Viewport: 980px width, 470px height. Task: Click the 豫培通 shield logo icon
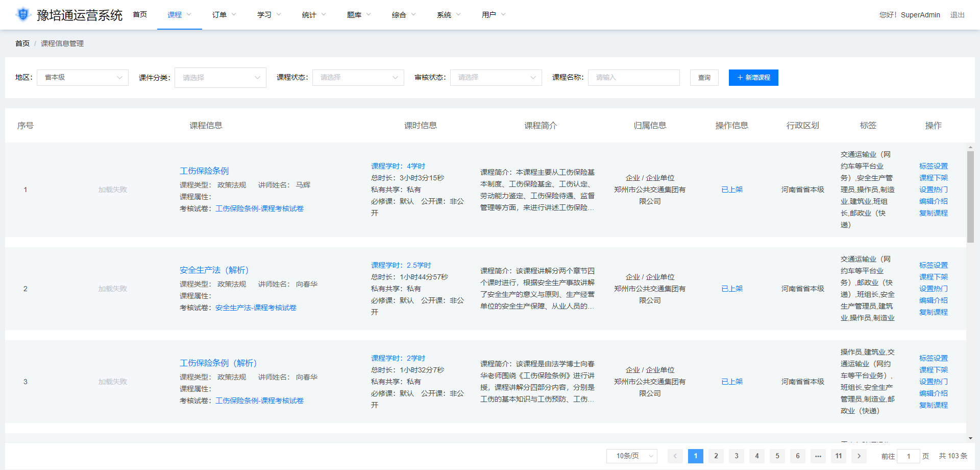tap(23, 14)
